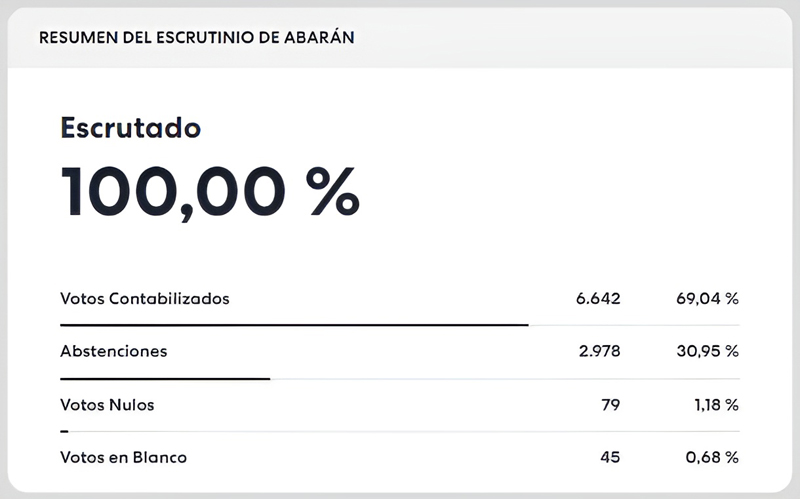Click the word RESUMEN in the header
The height and width of the screenshot is (499, 800).
(73, 38)
